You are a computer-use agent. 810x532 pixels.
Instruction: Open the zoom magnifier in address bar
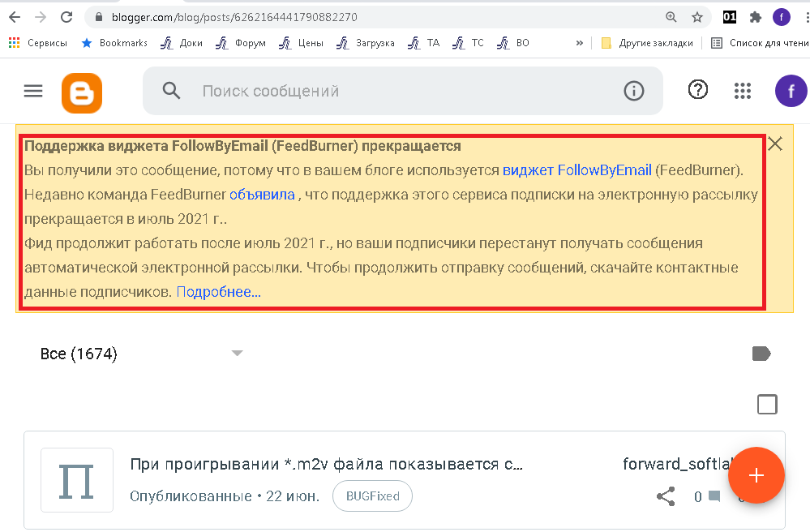pyautogui.click(x=671, y=17)
